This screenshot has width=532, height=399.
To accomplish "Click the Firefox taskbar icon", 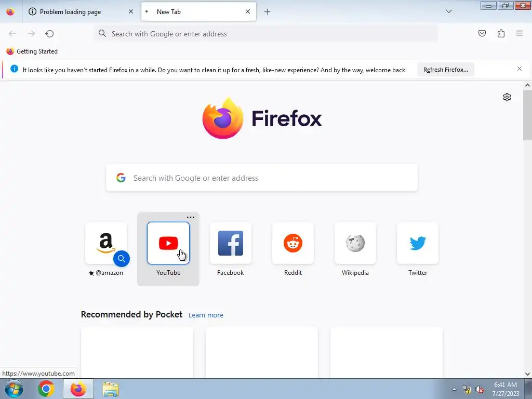I will coord(78,389).
